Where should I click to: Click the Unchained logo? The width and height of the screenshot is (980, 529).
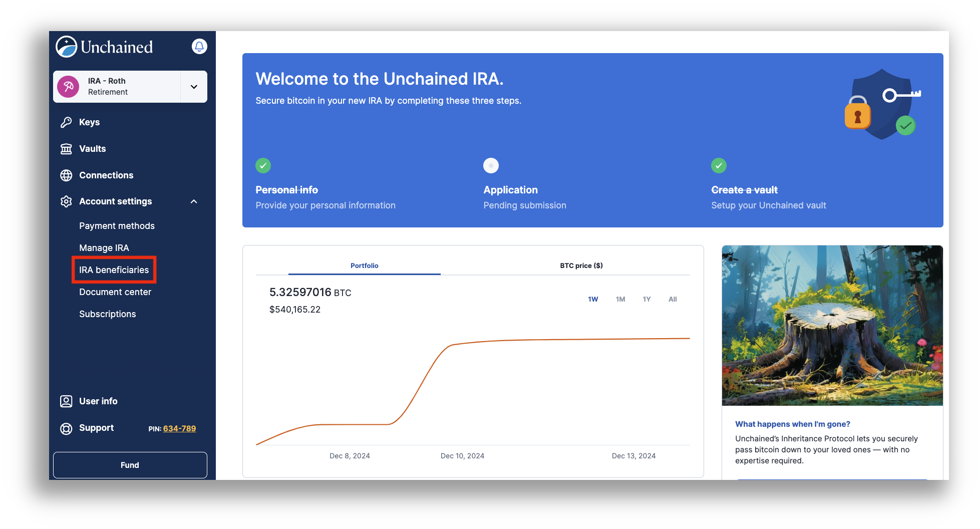104,47
